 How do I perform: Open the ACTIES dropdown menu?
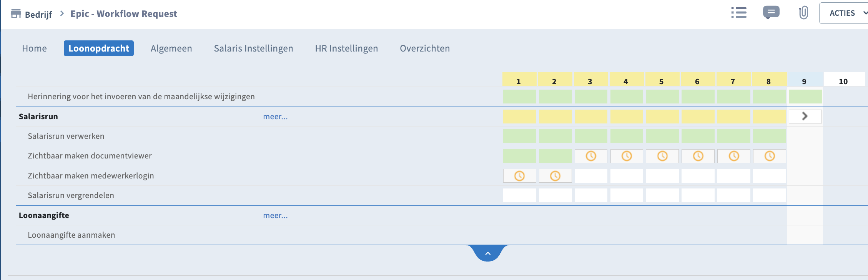pyautogui.click(x=844, y=13)
